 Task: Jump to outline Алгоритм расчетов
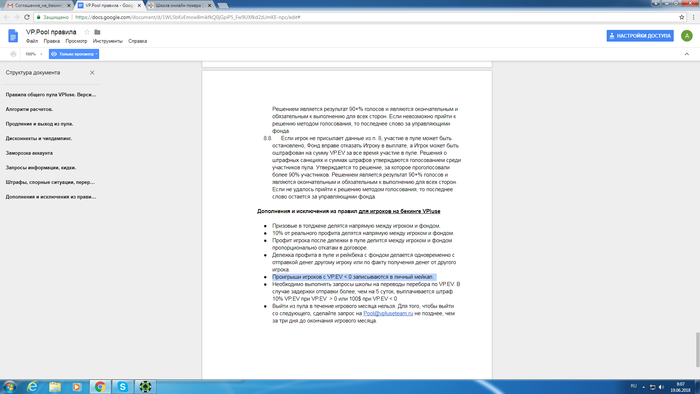[29, 109]
